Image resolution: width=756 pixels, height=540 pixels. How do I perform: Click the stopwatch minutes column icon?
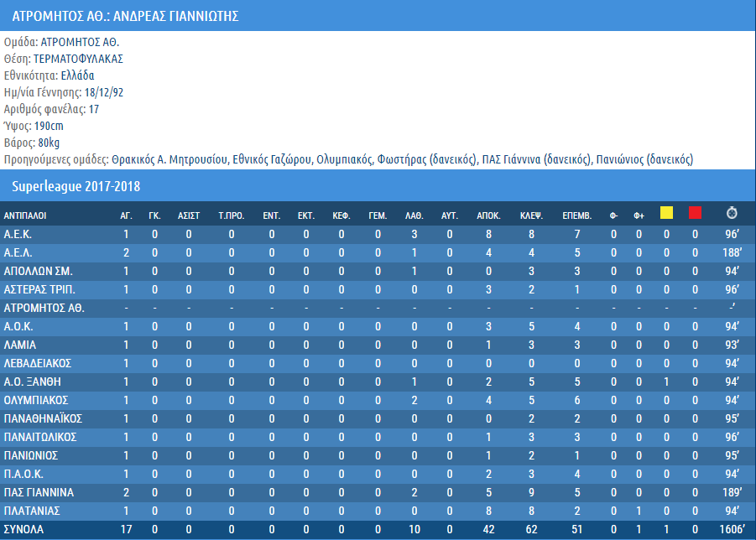(x=732, y=212)
